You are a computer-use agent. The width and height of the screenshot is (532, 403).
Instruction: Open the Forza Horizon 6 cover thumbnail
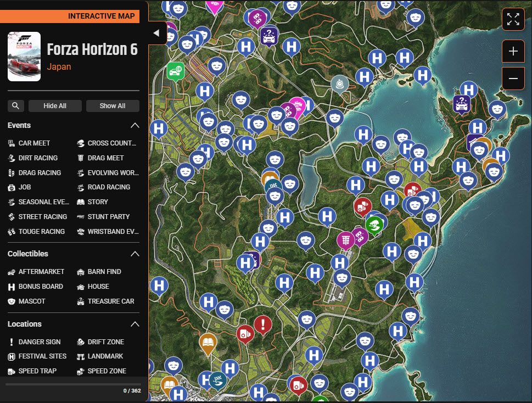[24, 57]
